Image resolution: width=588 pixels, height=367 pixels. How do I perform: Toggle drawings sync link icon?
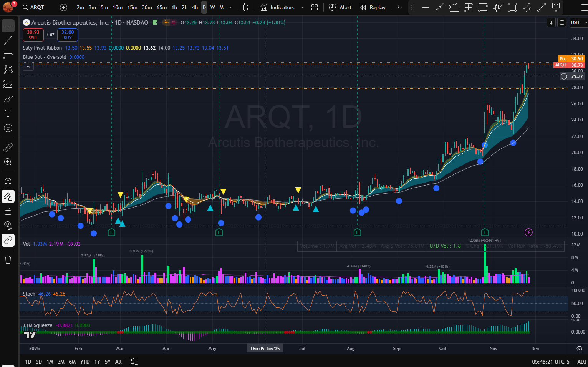tap(8, 240)
